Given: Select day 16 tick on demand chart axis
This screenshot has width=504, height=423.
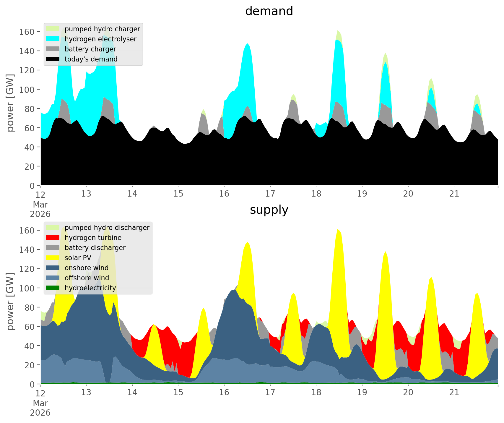Looking at the screenshot, I should (x=224, y=194).
